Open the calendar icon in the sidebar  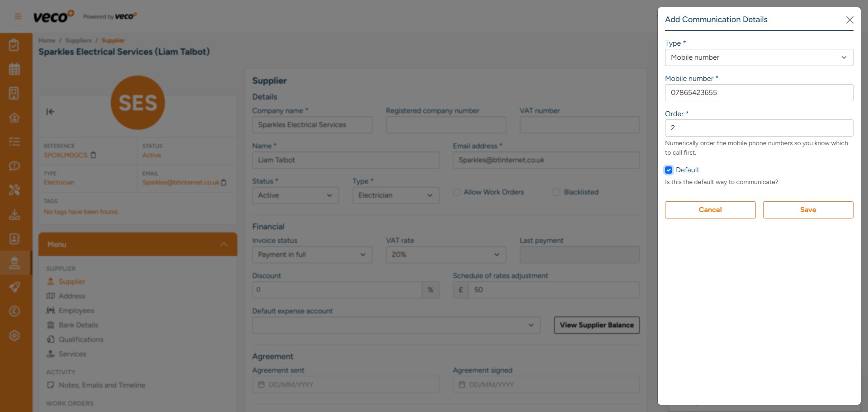click(14, 69)
